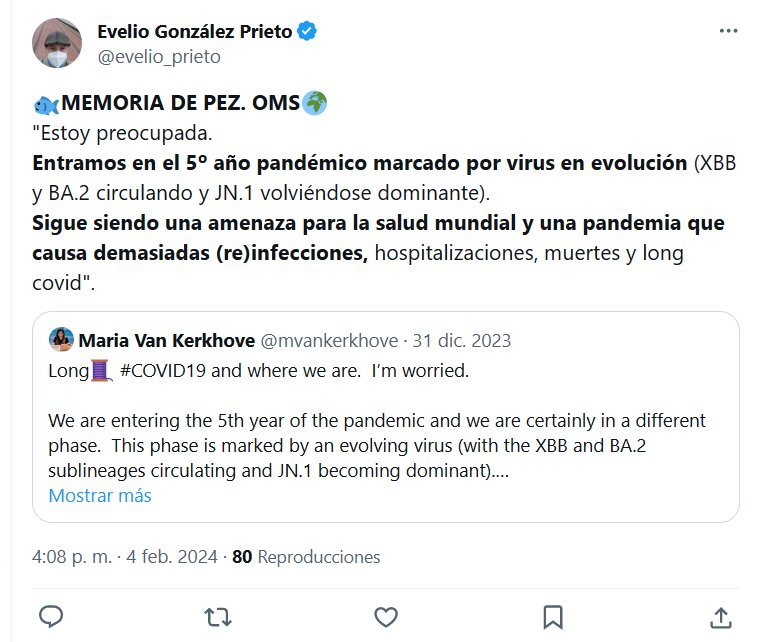Click the fish emoji before MEMORIA

(x=46, y=103)
